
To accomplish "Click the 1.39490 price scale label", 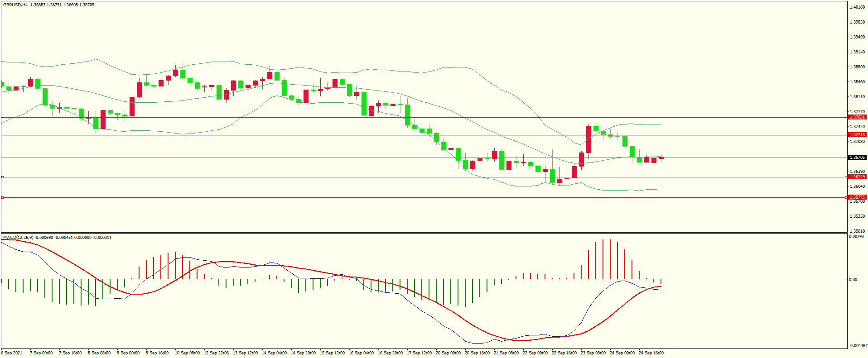I will click(x=858, y=37).
